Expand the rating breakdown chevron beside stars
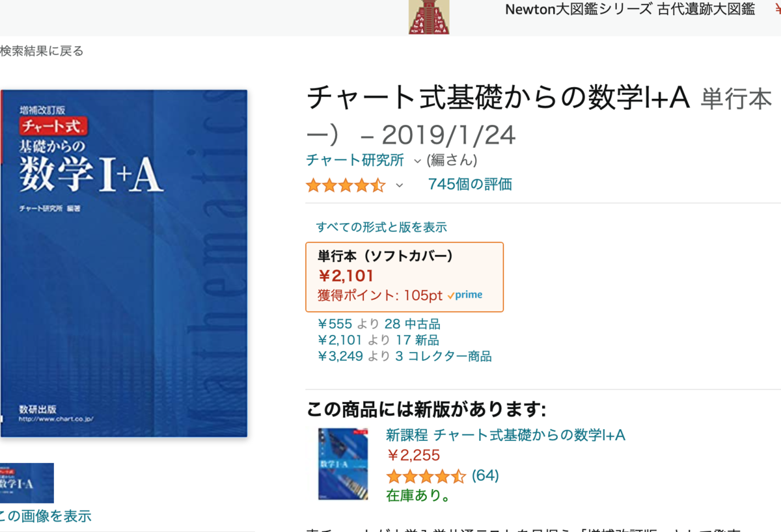The width and height of the screenshot is (781, 532). [x=399, y=185]
